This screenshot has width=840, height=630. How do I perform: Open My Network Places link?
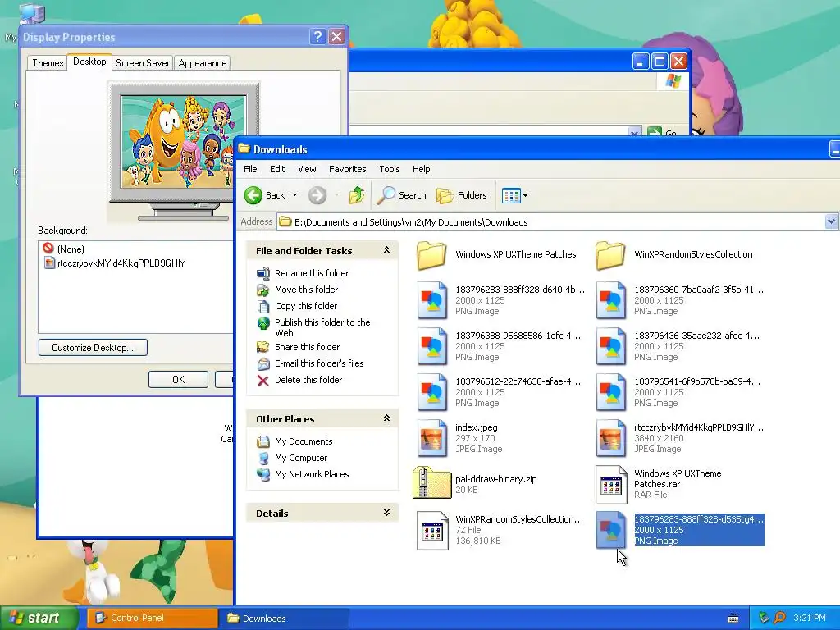click(311, 474)
